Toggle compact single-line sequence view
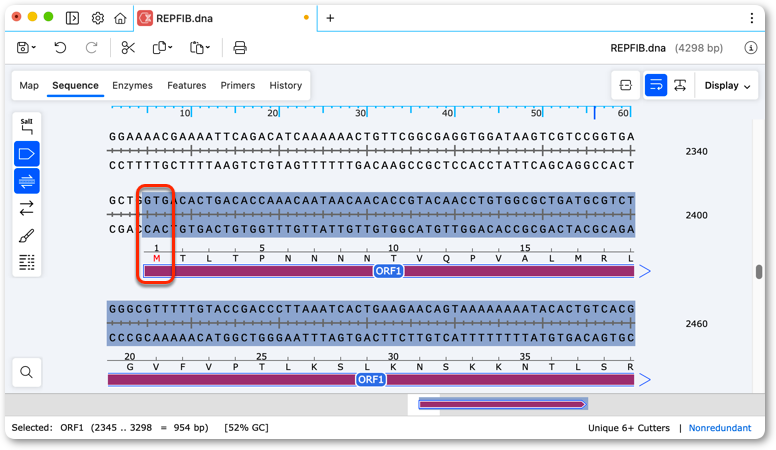Viewport: 776px width, 450px height. (x=626, y=86)
